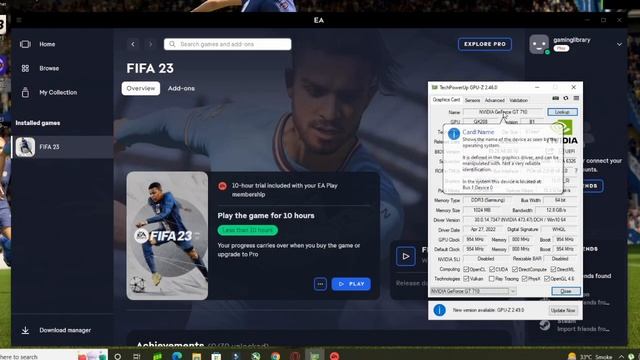640x360 pixels.
Task: Click the Memory Size 1024 MB field
Action: (x=482, y=210)
